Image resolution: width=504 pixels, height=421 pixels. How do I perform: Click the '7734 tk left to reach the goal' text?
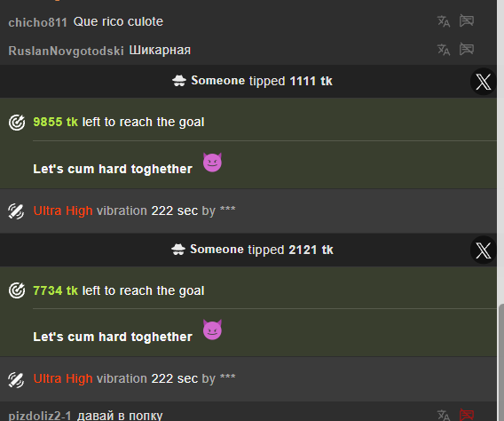coord(119,290)
